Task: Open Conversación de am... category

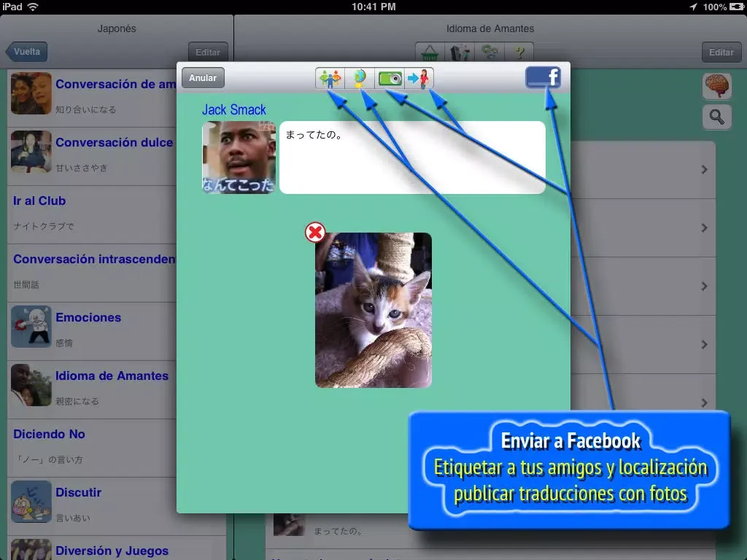Action: 93,97
